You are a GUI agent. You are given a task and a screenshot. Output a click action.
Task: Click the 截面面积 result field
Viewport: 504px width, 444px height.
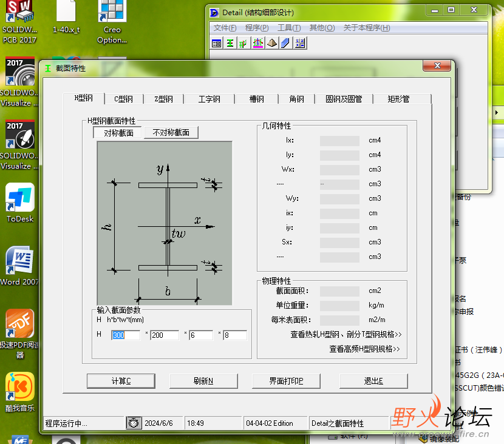click(x=339, y=291)
